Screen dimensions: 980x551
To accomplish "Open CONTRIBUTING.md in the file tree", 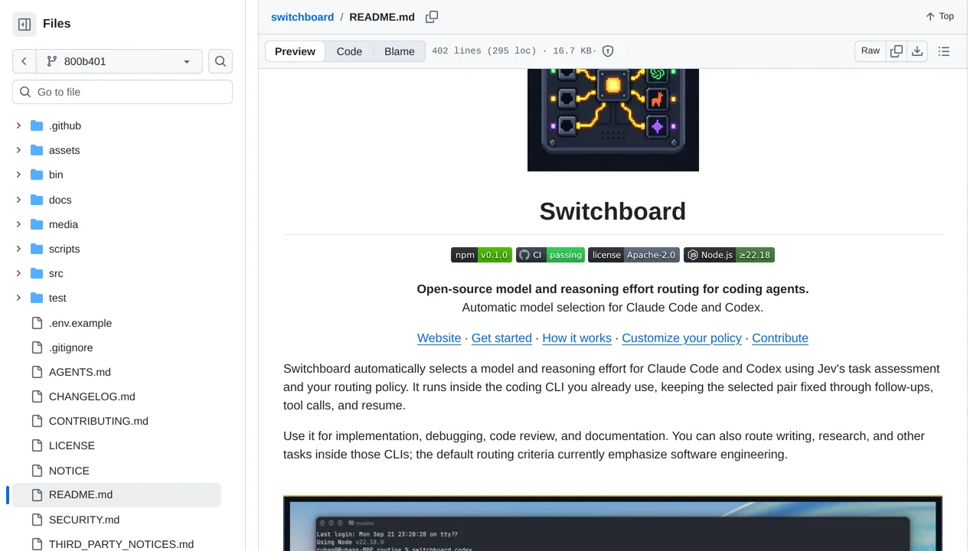I will (x=99, y=421).
